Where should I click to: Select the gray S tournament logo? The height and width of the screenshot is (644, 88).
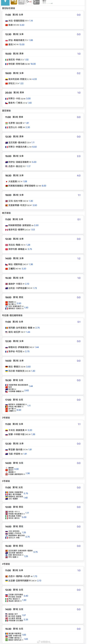tap(36, 2)
